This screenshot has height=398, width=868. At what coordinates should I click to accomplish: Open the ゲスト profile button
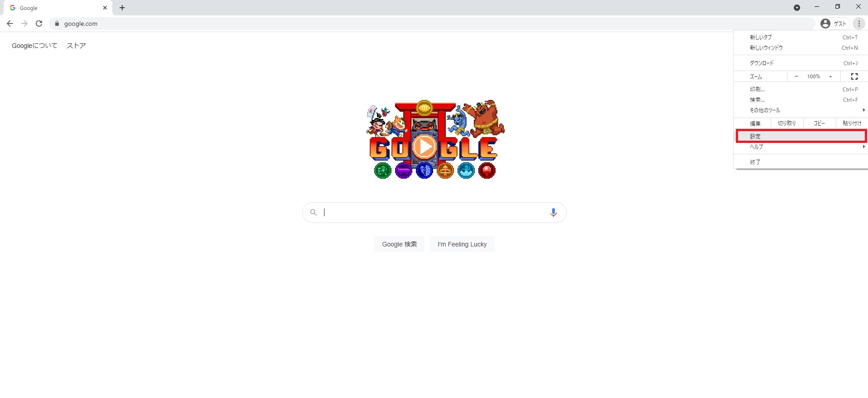(x=834, y=24)
